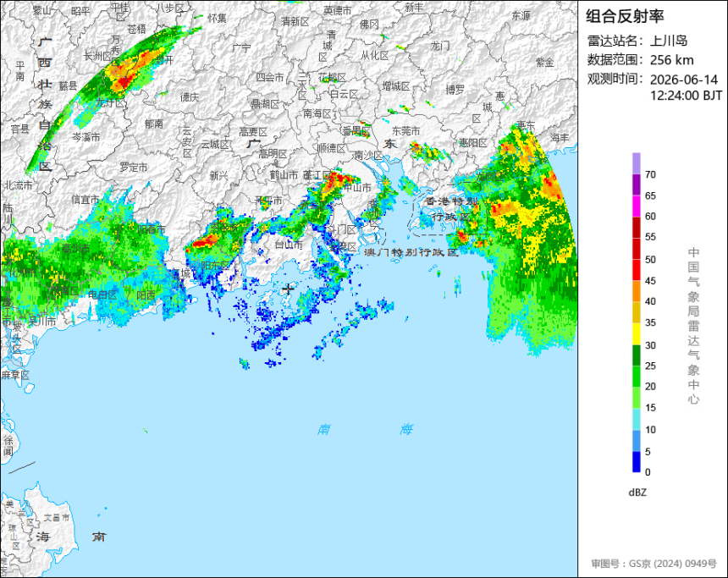This screenshot has height=578, width=728.
Task: Select the orange 40-45 dBZ legend swatch
Action: 636,291
